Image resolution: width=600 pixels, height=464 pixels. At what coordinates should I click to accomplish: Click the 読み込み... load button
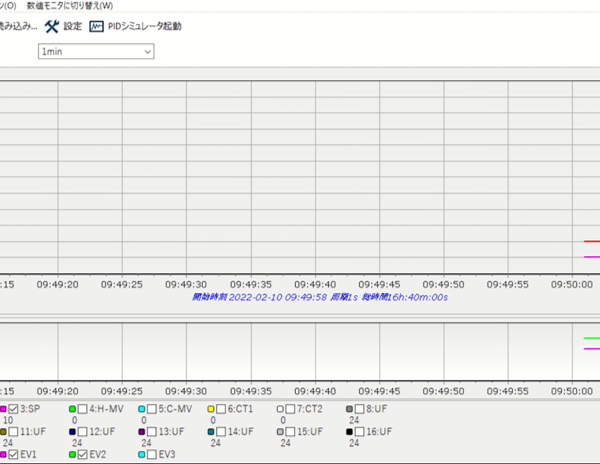pos(18,26)
